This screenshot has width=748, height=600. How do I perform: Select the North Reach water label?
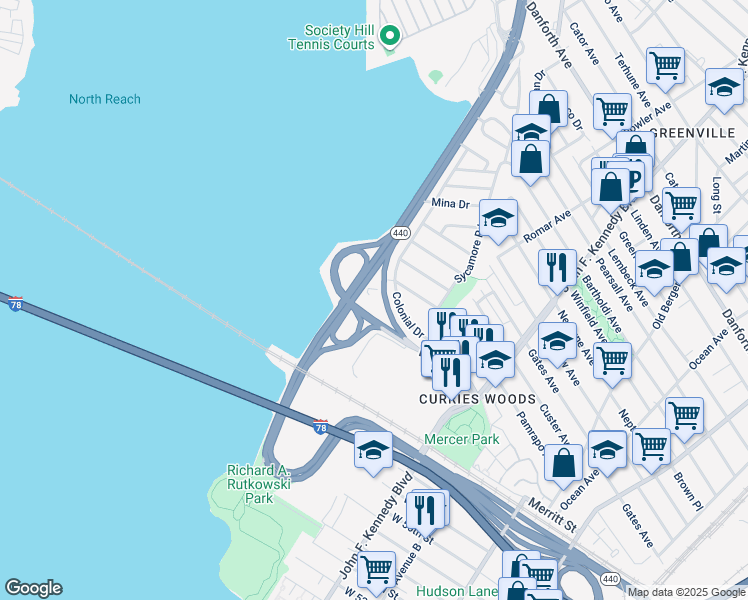tap(105, 99)
